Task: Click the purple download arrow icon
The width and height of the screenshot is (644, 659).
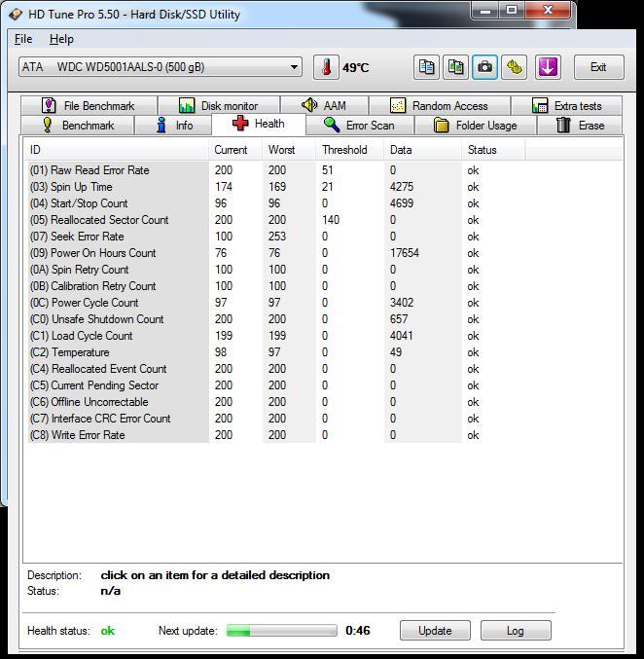Action: pos(548,67)
